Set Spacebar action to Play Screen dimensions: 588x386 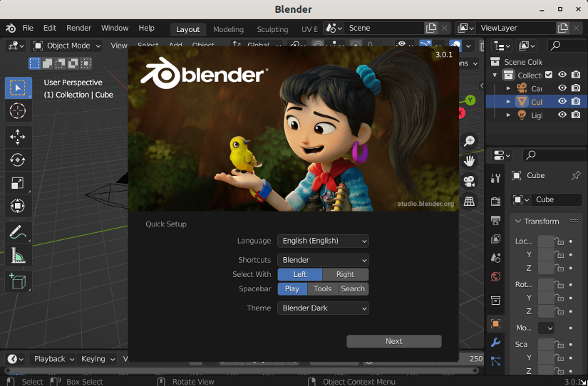click(x=292, y=289)
